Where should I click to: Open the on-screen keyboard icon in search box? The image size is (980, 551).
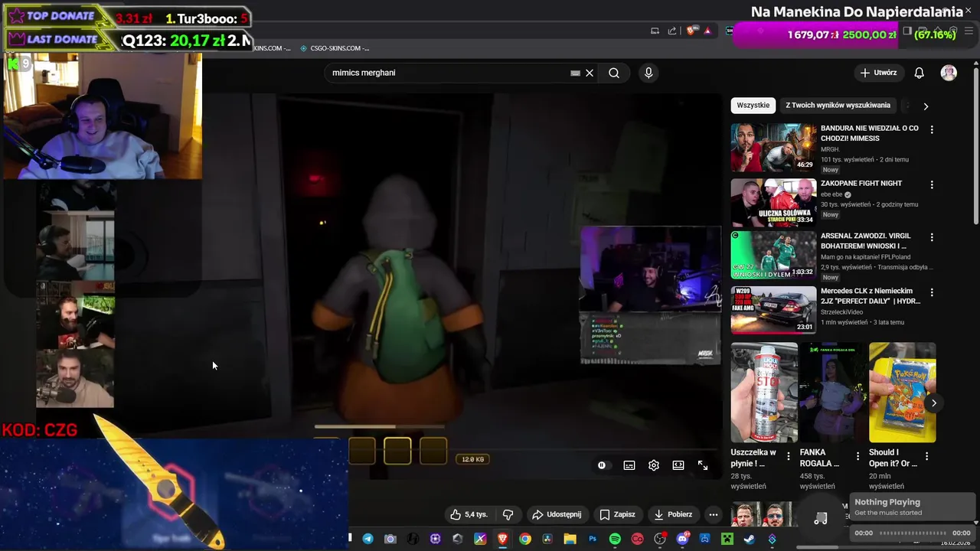tap(575, 73)
